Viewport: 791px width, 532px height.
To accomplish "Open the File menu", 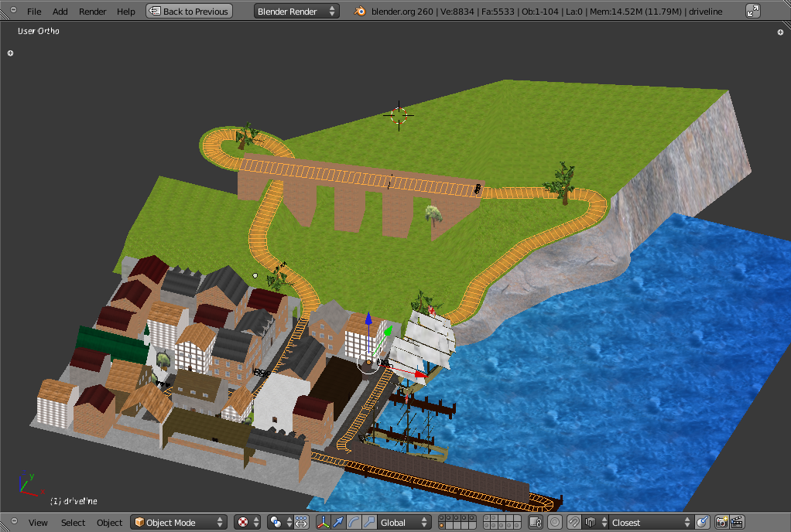I will [34, 12].
